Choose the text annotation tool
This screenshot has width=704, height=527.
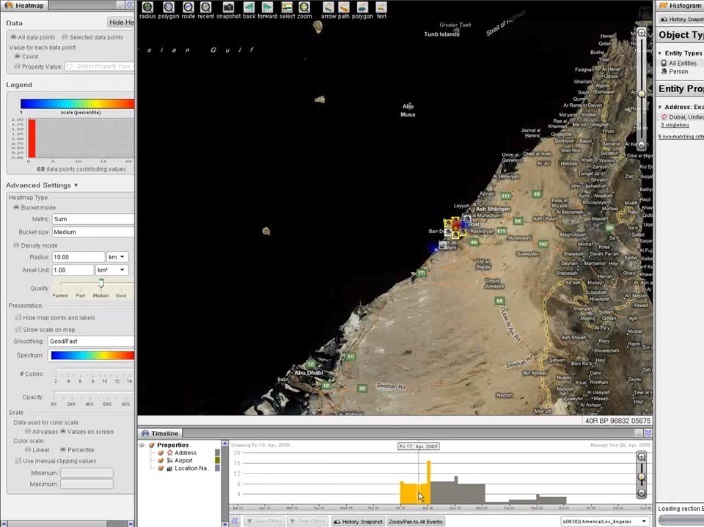pos(381,7)
